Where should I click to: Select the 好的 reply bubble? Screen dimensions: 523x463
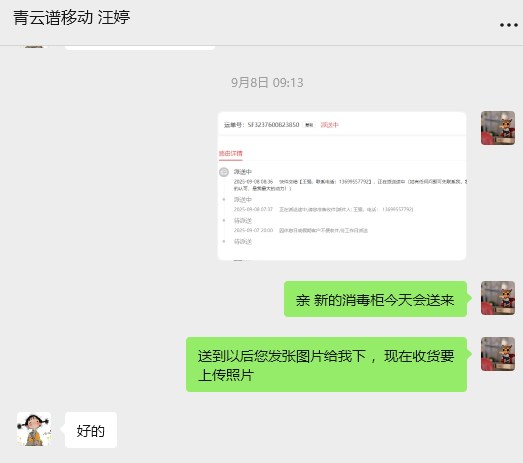pos(91,430)
